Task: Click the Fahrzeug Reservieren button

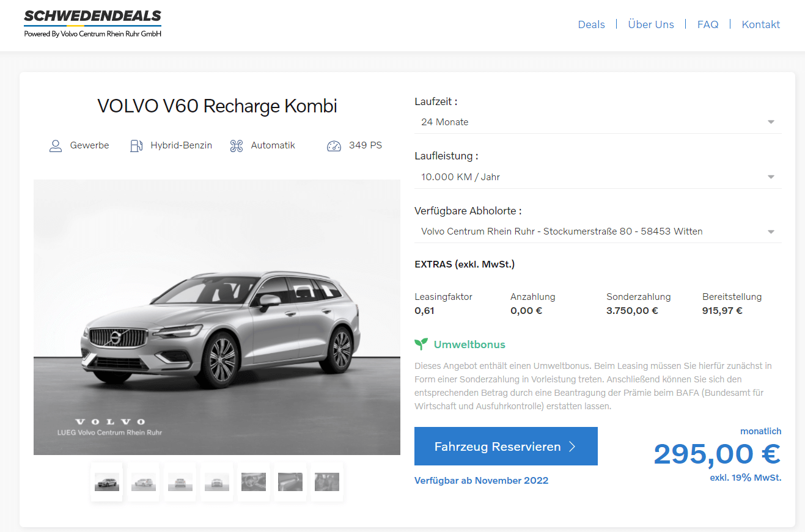Action: click(x=506, y=446)
